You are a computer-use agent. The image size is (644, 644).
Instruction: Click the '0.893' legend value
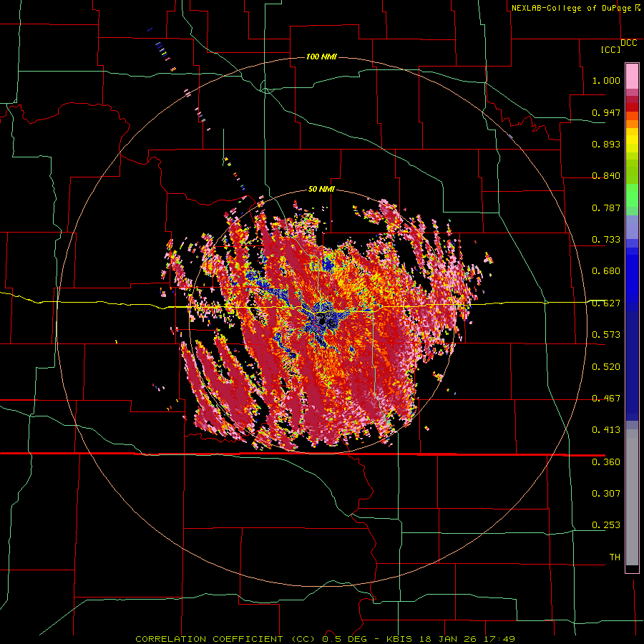click(x=606, y=144)
